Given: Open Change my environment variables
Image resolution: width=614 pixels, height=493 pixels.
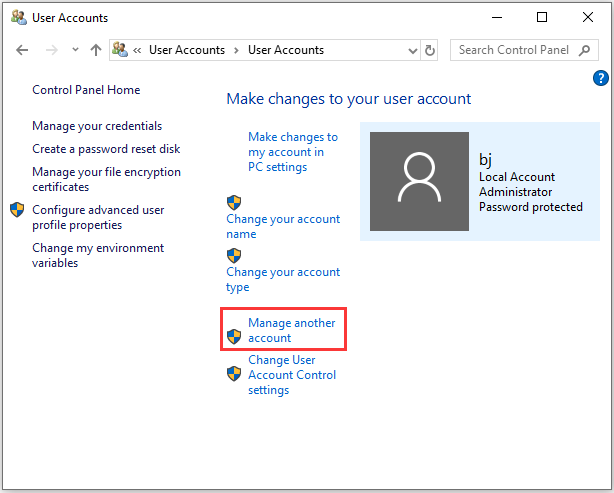Looking at the screenshot, I should [98, 255].
